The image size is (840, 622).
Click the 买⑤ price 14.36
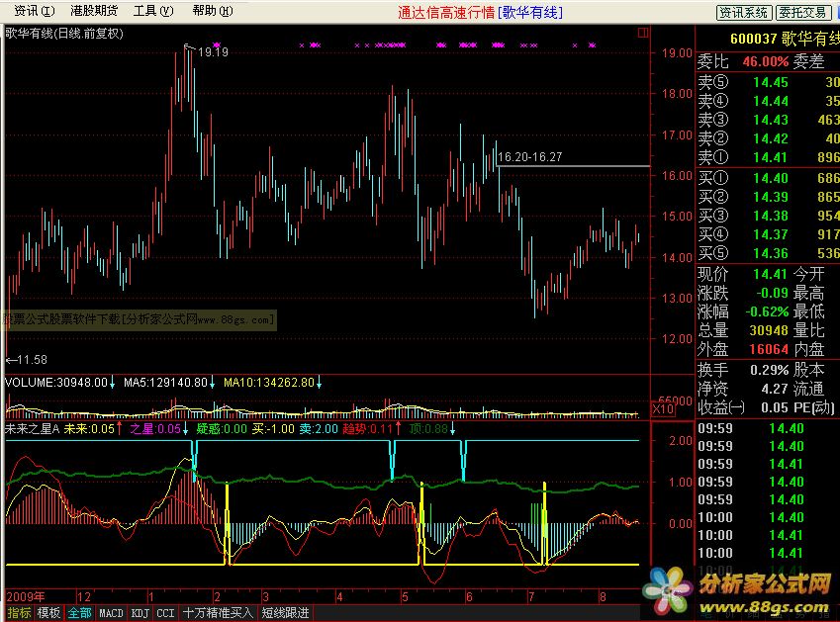pyautogui.click(x=771, y=252)
